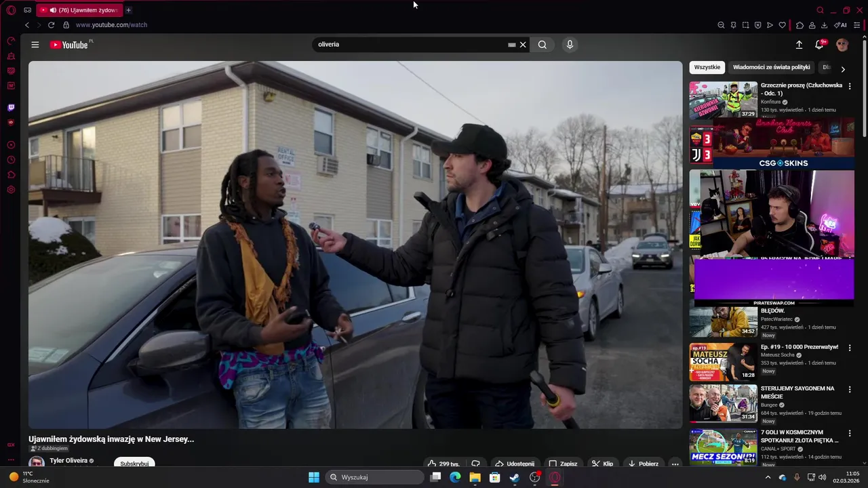
Task: Select the Wszystkie filter chip
Action: 707,67
